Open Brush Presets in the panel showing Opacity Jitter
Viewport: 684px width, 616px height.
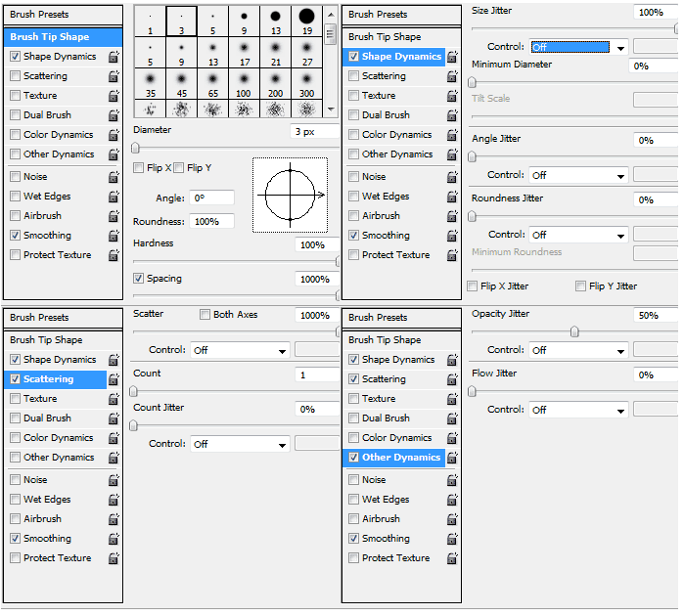coord(402,318)
